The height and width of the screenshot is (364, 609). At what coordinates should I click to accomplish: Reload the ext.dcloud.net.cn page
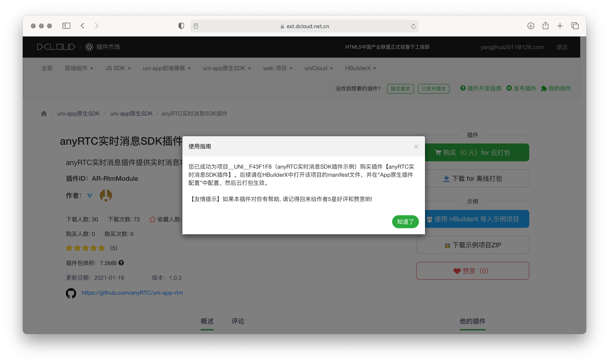pos(413,26)
